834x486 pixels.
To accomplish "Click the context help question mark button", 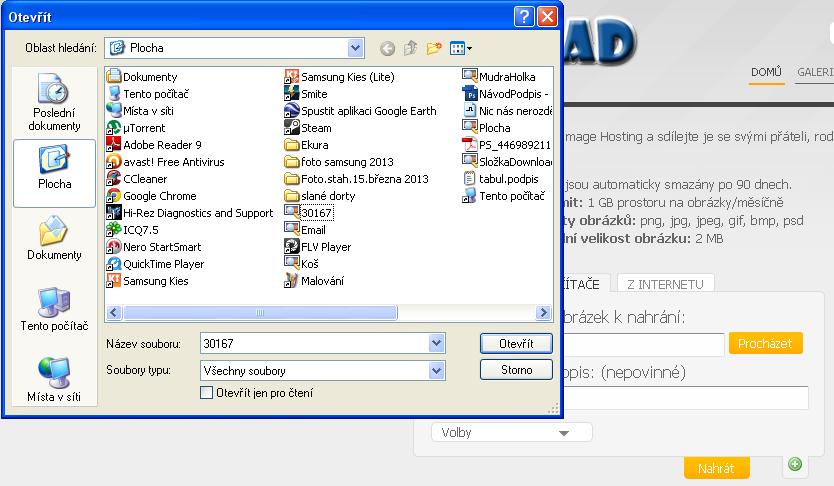I will [x=524, y=17].
